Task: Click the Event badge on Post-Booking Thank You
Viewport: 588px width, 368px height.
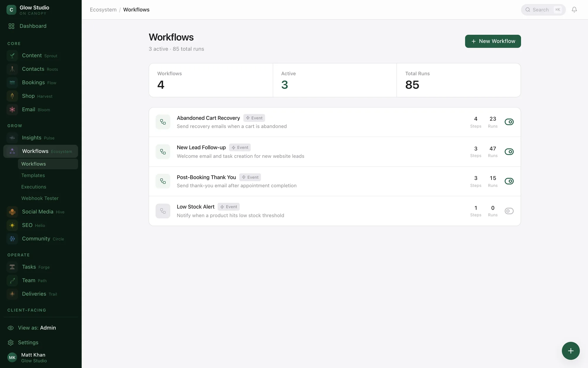Action: click(x=250, y=177)
